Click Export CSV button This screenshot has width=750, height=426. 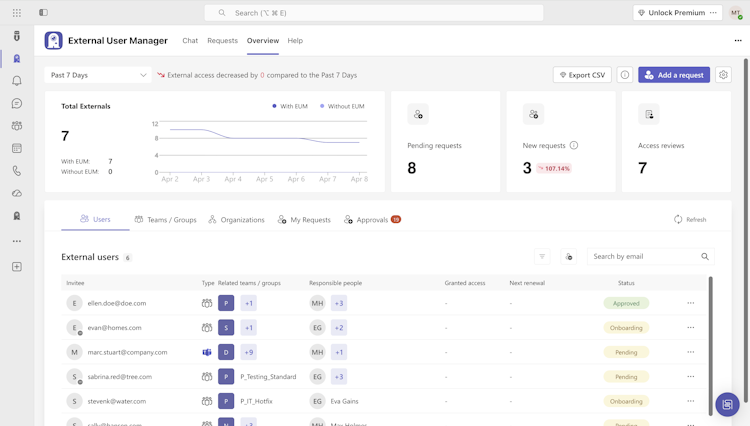click(582, 75)
